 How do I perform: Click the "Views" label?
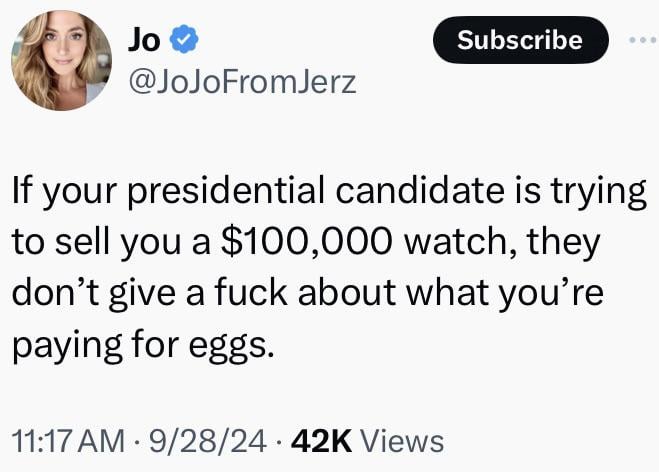(x=400, y=440)
